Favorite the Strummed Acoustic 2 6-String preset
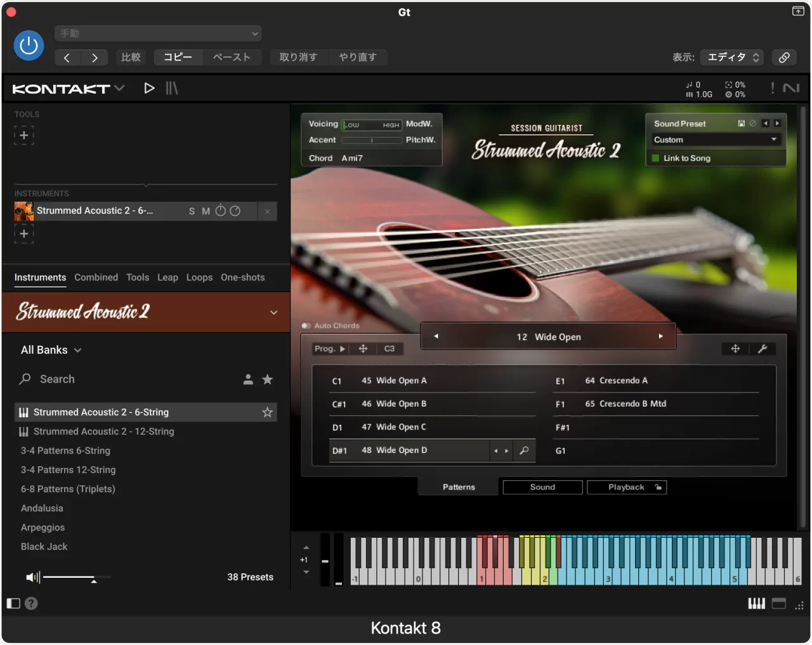This screenshot has height=645, width=812. click(x=268, y=412)
